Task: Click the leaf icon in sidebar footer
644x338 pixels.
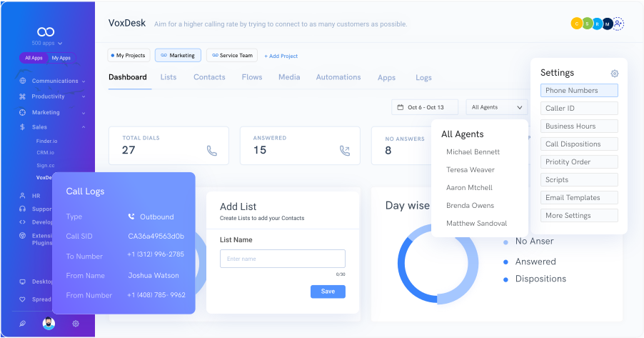Action: click(22, 324)
